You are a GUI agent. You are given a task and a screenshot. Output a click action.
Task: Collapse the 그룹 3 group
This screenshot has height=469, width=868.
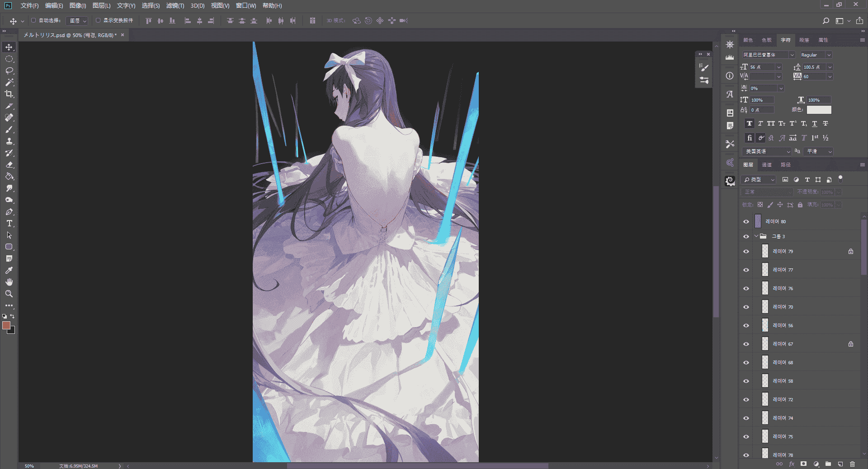756,236
